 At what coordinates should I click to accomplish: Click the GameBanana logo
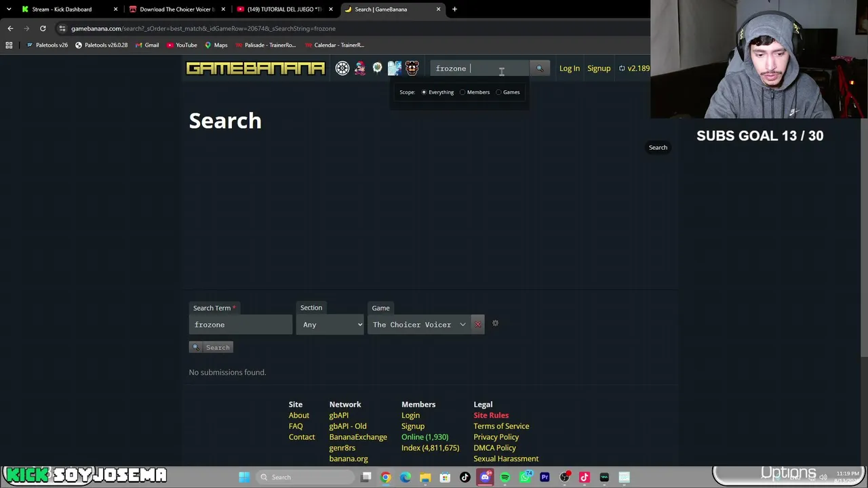point(256,68)
